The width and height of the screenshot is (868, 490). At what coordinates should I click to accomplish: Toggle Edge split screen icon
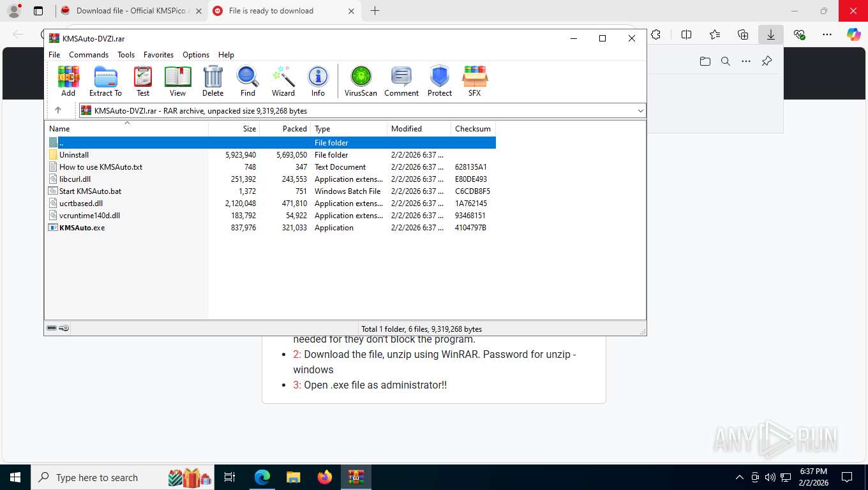686,34
